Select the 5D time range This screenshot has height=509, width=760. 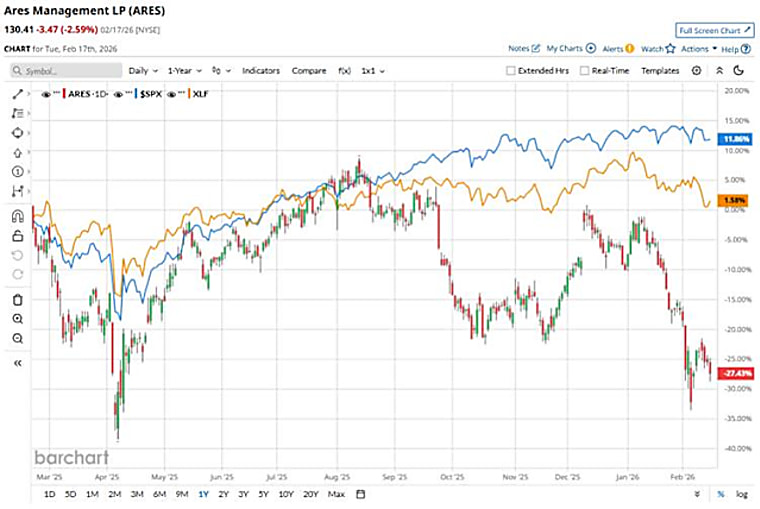click(70, 494)
